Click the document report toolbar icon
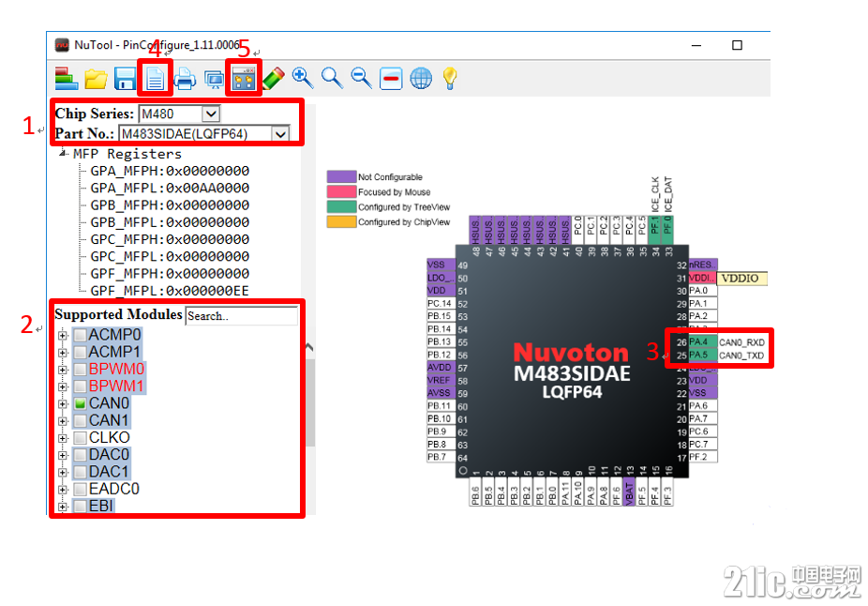Screen dimensions: 868x606 coord(155,79)
